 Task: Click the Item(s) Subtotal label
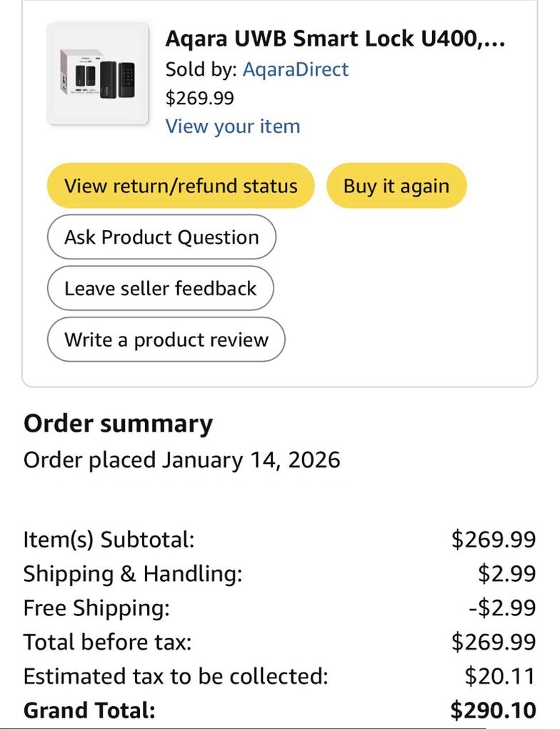tap(109, 540)
